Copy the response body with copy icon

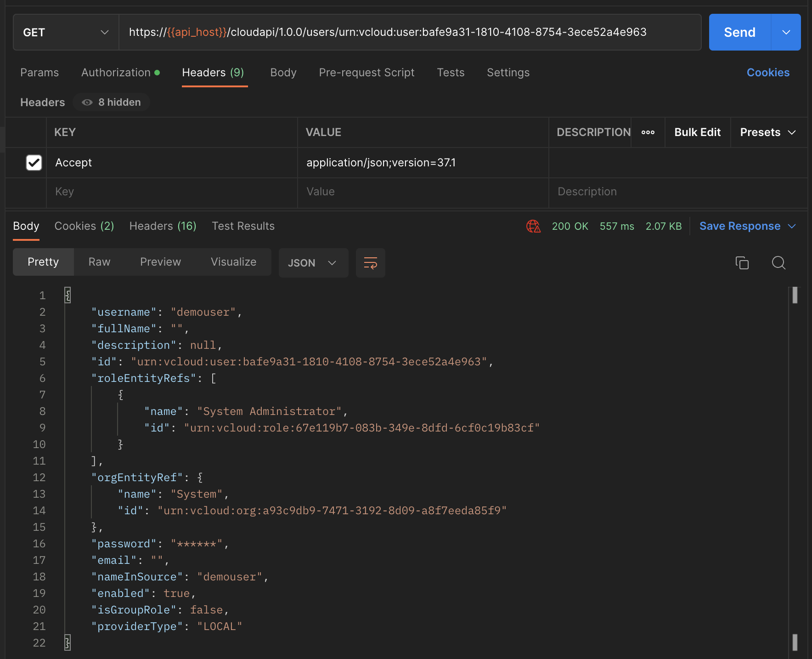pos(742,263)
